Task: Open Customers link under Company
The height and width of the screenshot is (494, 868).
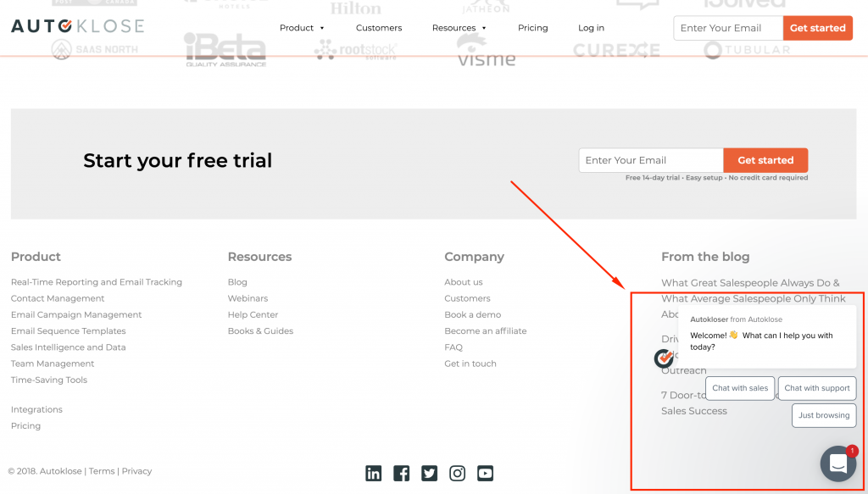Action: click(467, 299)
